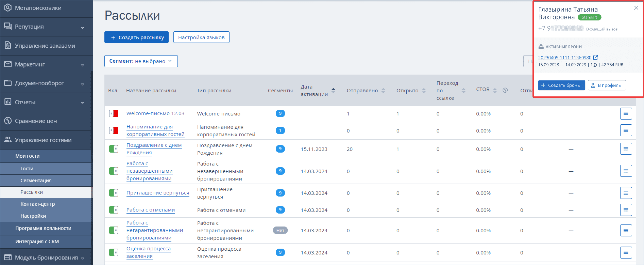Open Мои гости submenu item

click(x=46, y=156)
